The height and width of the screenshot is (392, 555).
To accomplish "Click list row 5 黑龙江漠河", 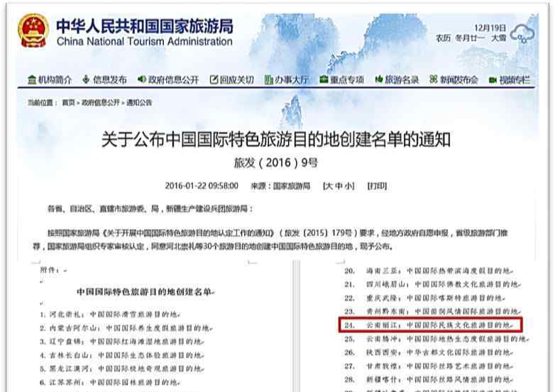I will point(122,369).
